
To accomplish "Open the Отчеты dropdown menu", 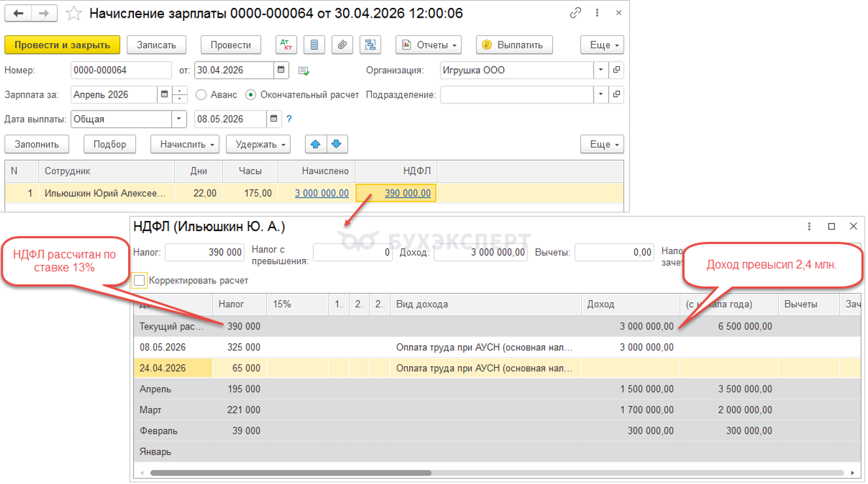I will (429, 45).
